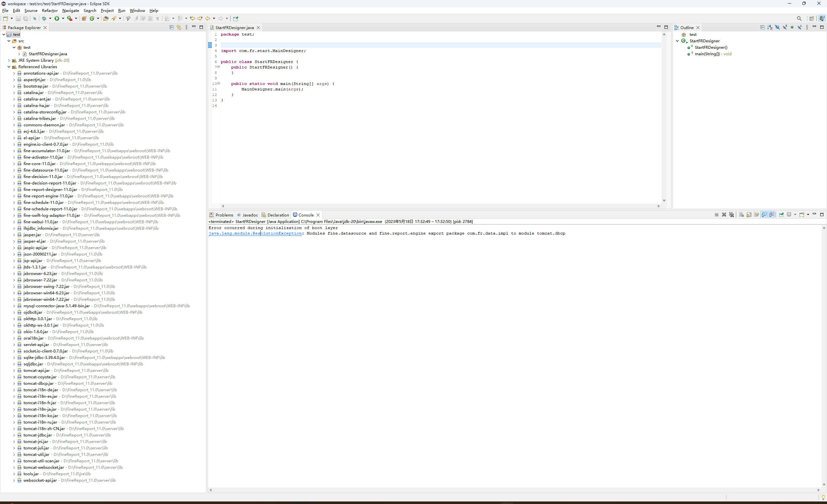The height and width of the screenshot is (504, 827).
Task: Collapse All in Outline view
Action: (x=763, y=27)
